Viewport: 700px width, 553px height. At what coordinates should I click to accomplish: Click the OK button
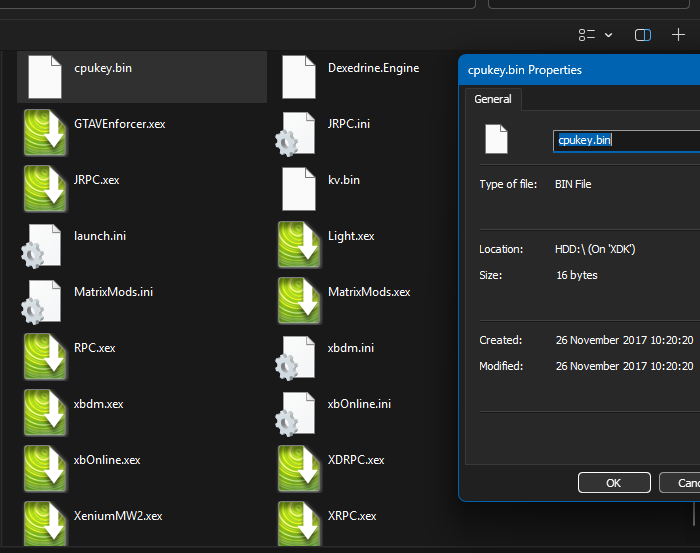click(614, 482)
